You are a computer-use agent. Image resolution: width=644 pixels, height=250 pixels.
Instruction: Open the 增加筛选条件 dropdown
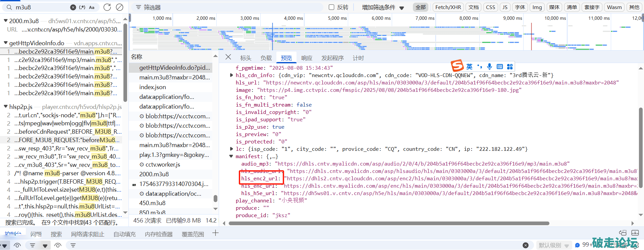pos(383,7)
